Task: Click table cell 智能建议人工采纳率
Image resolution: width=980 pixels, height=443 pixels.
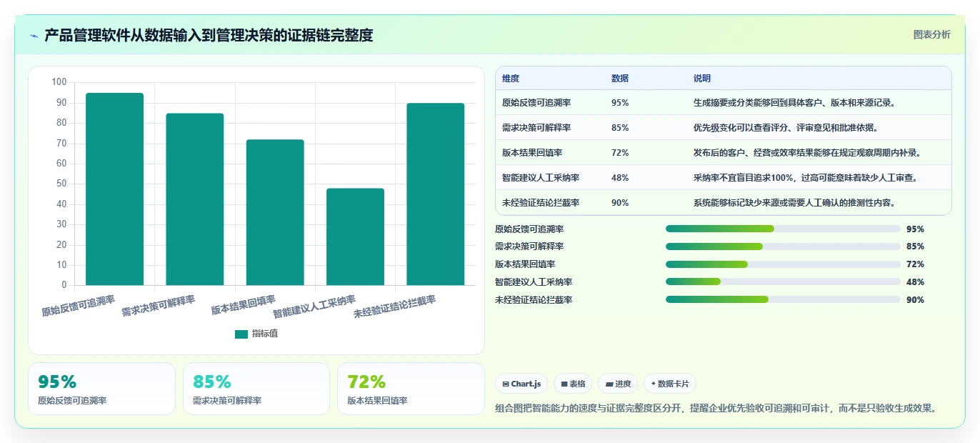Action: 541,178
